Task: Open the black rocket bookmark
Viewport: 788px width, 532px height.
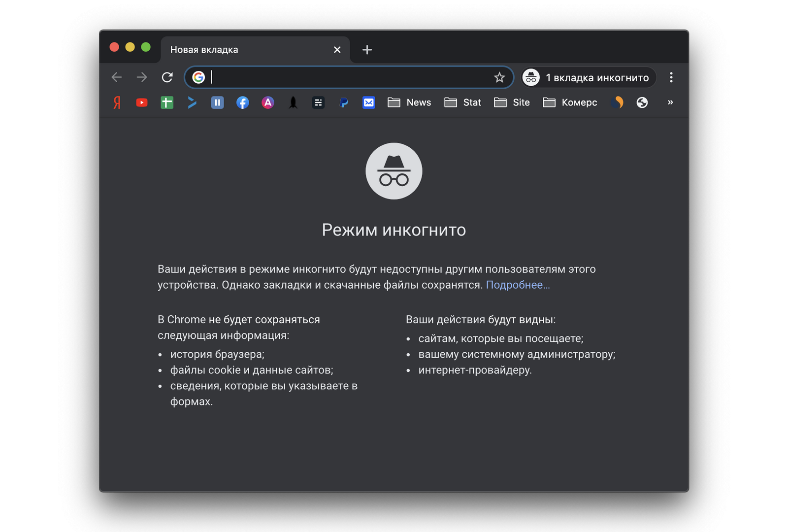Action: point(293,102)
